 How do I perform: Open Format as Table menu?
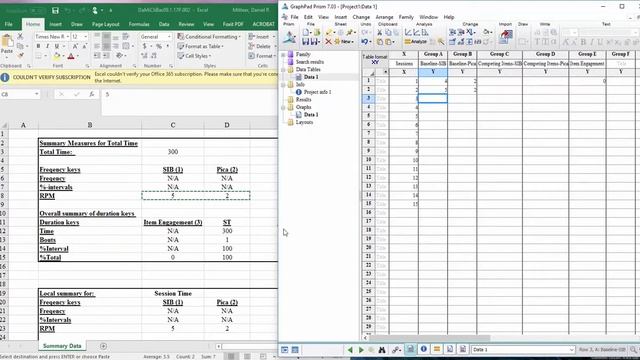tap(201, 46)
